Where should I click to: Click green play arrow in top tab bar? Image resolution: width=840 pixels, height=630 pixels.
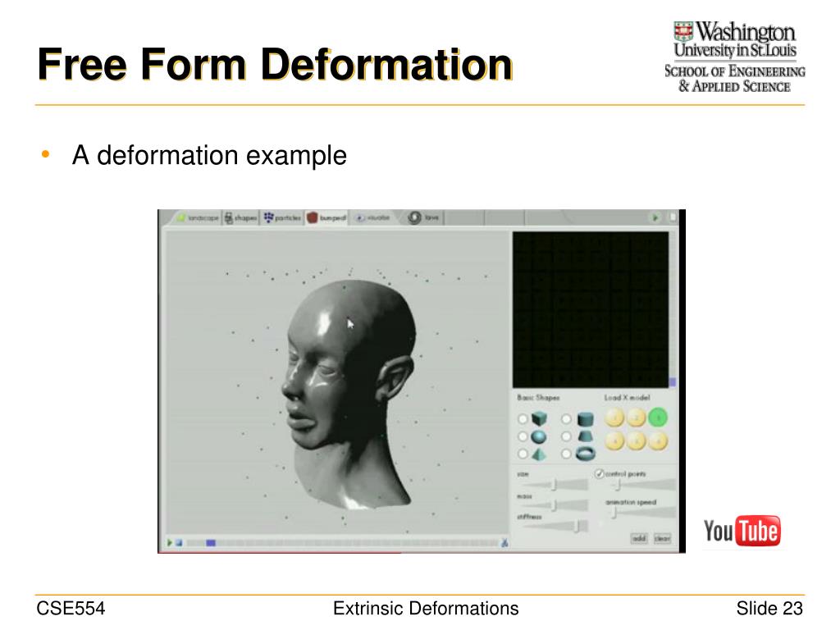[655, 217]
